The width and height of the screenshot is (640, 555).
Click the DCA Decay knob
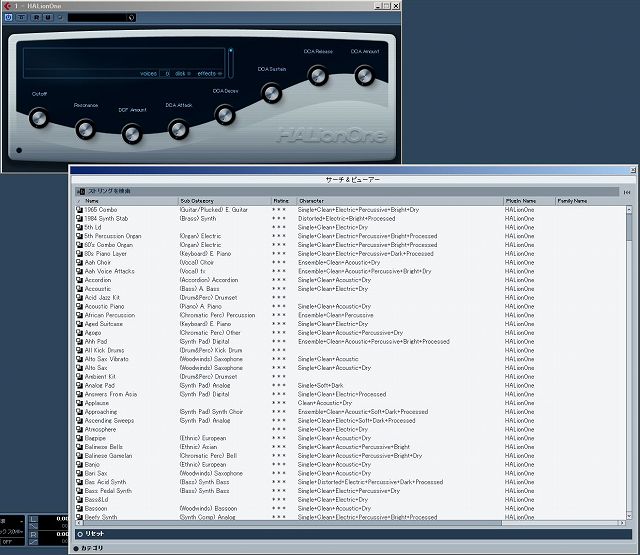[225, 115]
